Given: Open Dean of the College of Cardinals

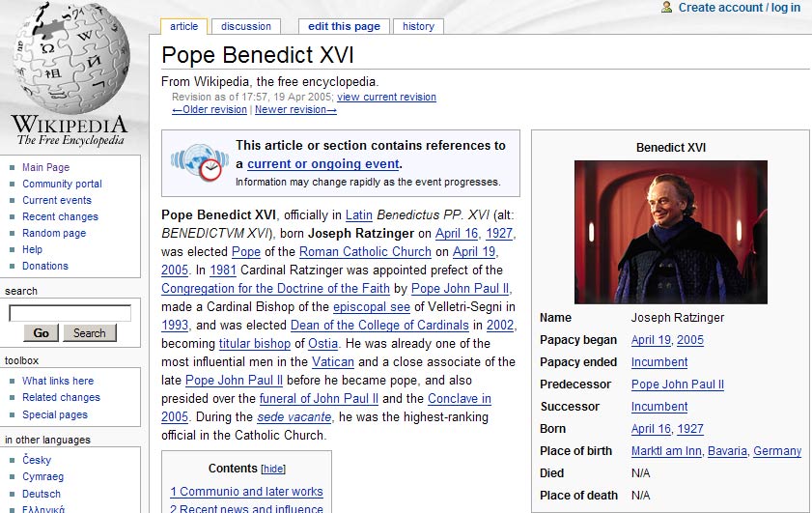Looking at the screenshot, I should (x=379, y=326).
